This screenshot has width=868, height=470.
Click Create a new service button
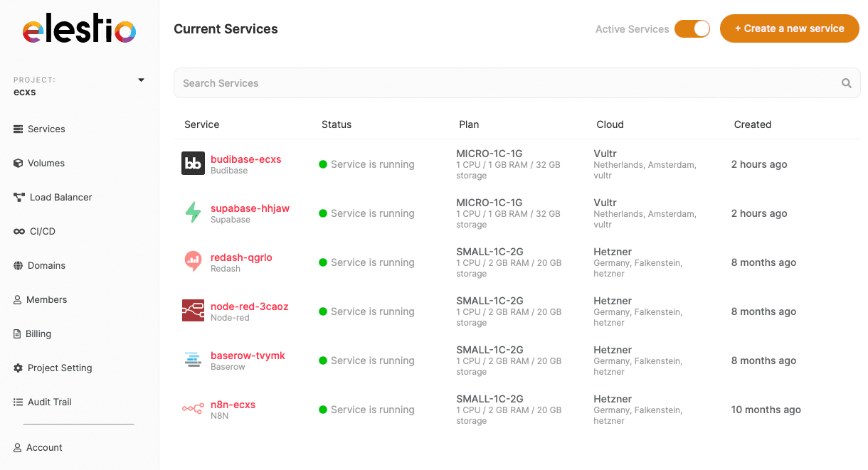[x=790, y=28]
